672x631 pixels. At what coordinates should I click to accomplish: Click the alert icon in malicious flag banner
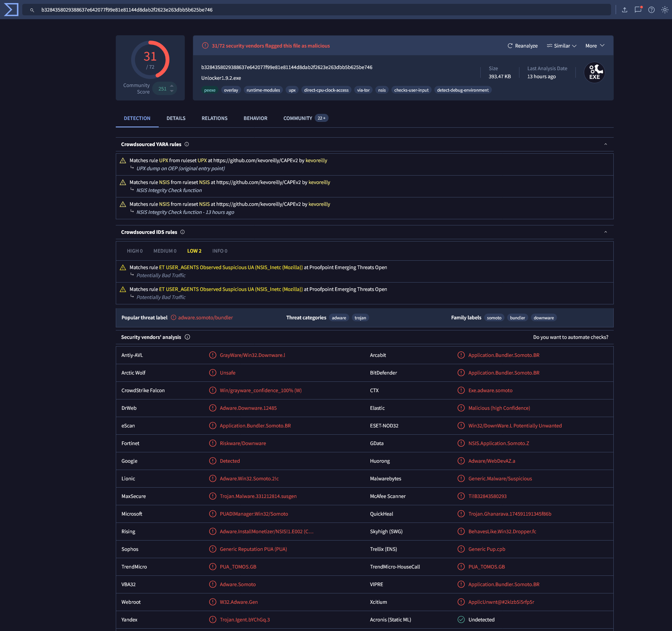pyautogui.click(x=205, y=46)
